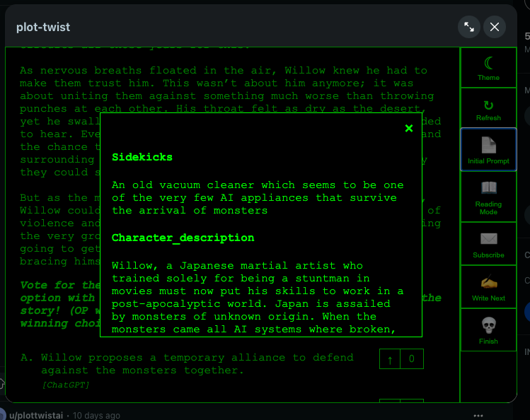Click the plot-twist title text
The image size is (530, 420).
(x=43, y=27)
